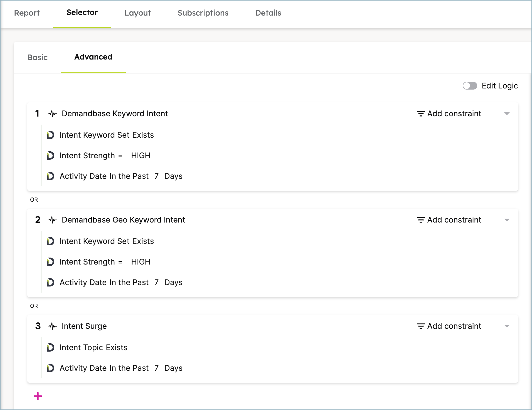Click Demandbase Keyword Intent selector title
The height and width of the screenshot is (410, 532).
pyautogui.click(x=115, y=113)
